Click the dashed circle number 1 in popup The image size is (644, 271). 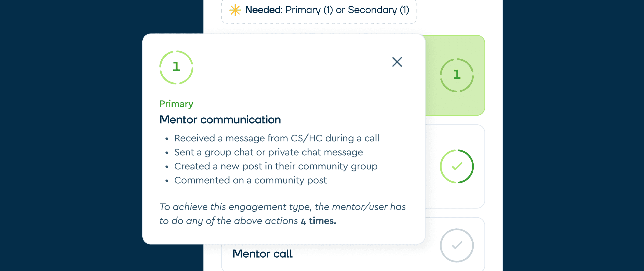click(176, 67)
